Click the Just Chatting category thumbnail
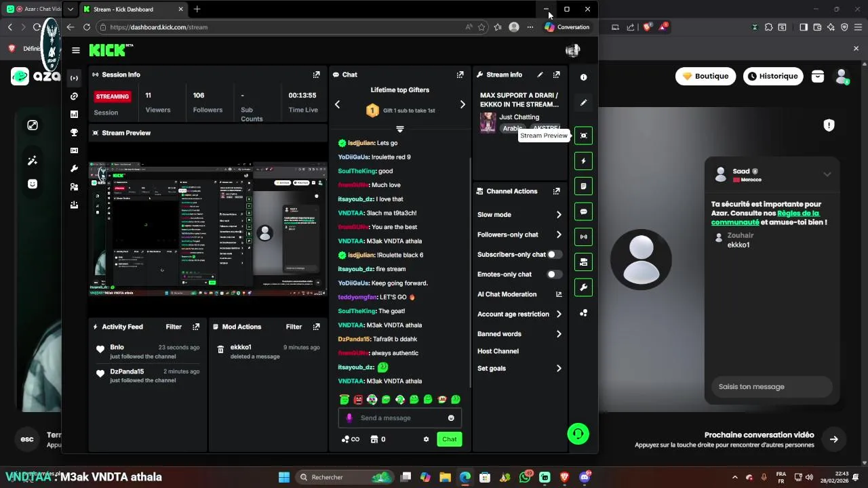 488,122
